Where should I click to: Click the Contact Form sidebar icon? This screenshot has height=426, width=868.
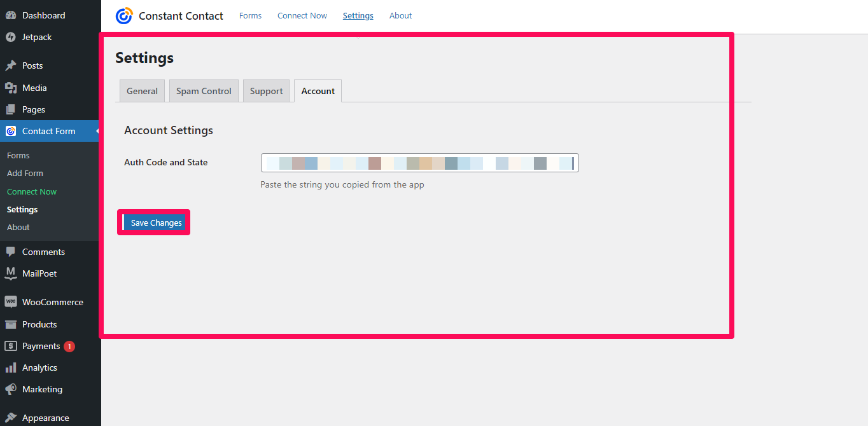(11, 131)
